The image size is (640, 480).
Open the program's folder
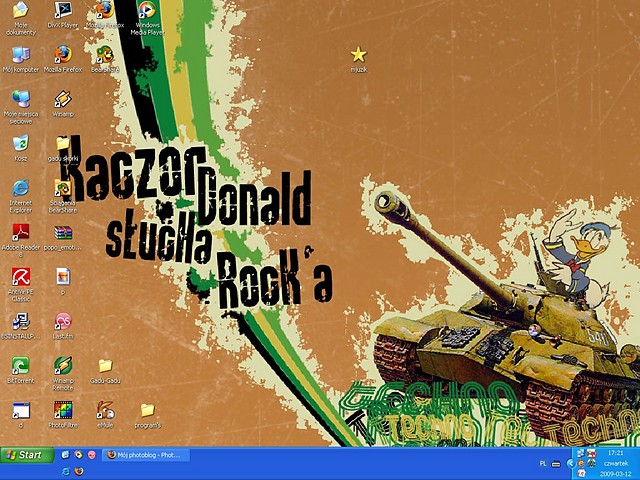tap(147, 415)
